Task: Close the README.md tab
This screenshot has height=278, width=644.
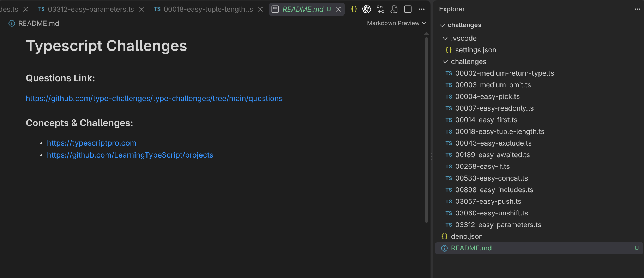Action: 338,9
